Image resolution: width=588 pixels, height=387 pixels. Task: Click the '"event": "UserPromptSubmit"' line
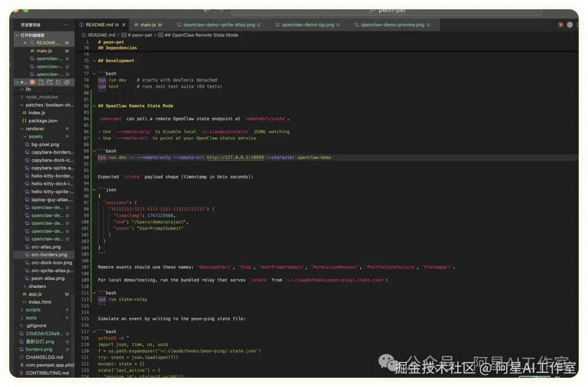coord(149,229)
